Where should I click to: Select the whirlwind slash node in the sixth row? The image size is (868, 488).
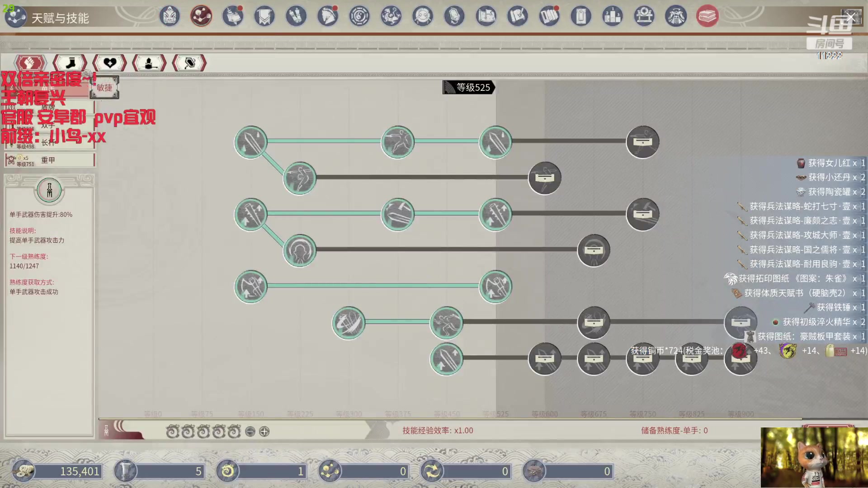349,323
